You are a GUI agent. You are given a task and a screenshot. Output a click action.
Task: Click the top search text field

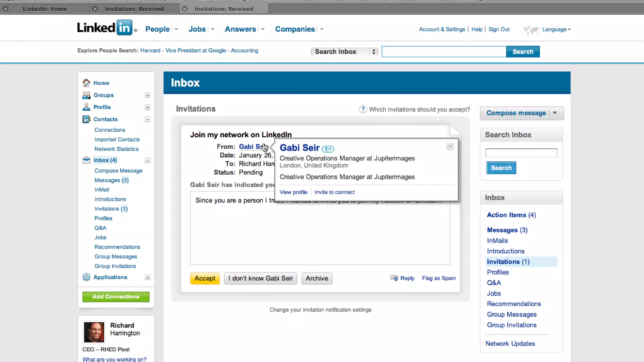tap(444, 52)
